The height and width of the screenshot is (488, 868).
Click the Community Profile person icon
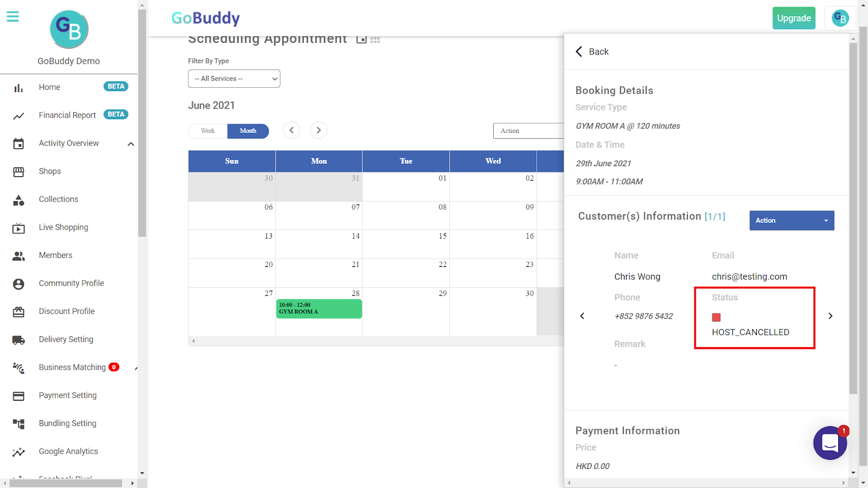(x=18, y=284)
